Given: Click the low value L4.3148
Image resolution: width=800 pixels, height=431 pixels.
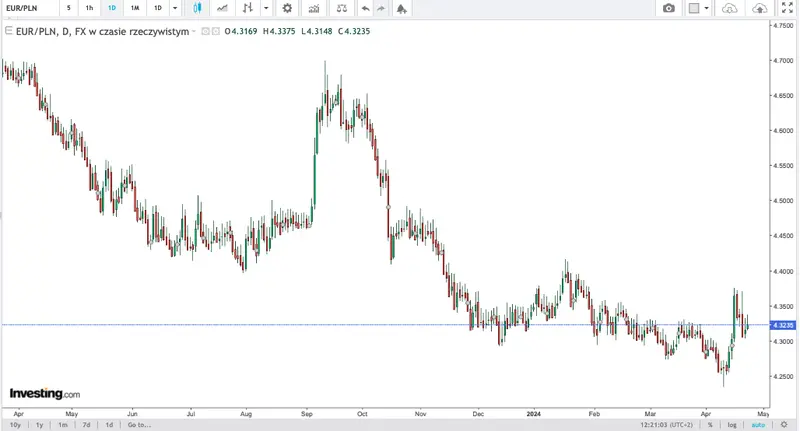Looking at the screenshot, I should coord(316,31).
